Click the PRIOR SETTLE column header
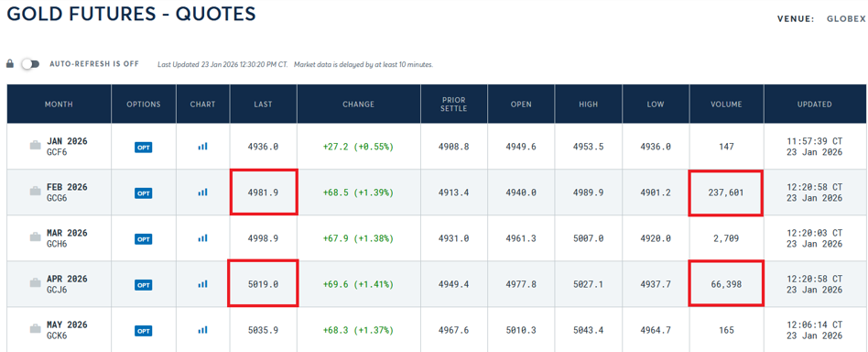The image size is (868, 352). (454, 104)
